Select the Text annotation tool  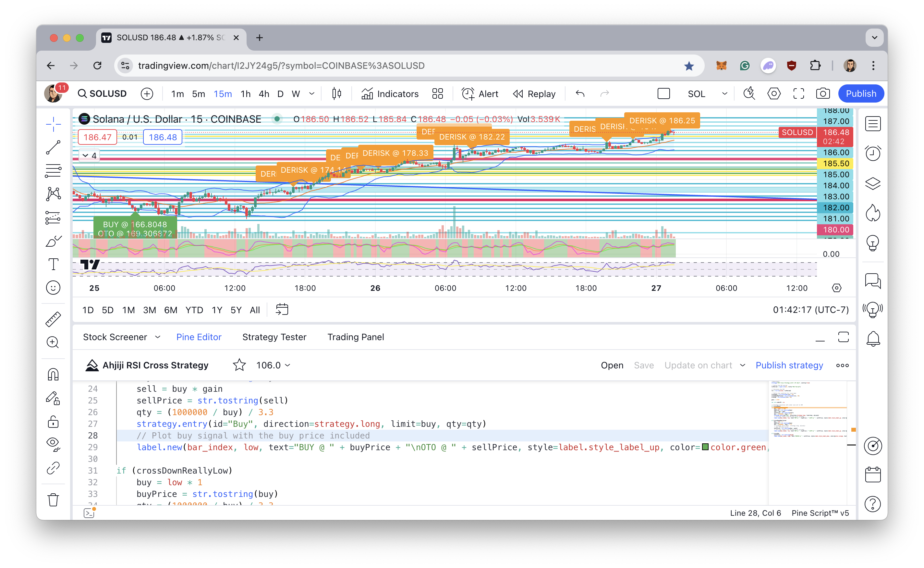(x=53, y=264)
